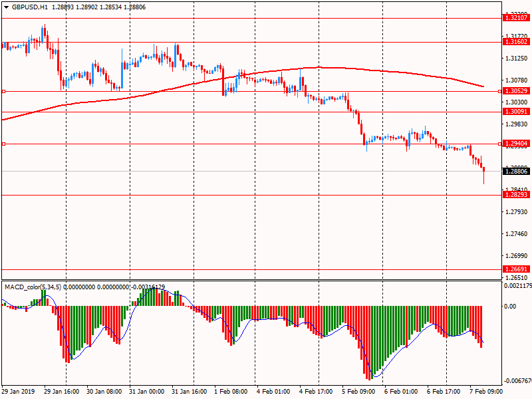
Task: Click the 1.30091 red price tag
Action: 515,112
